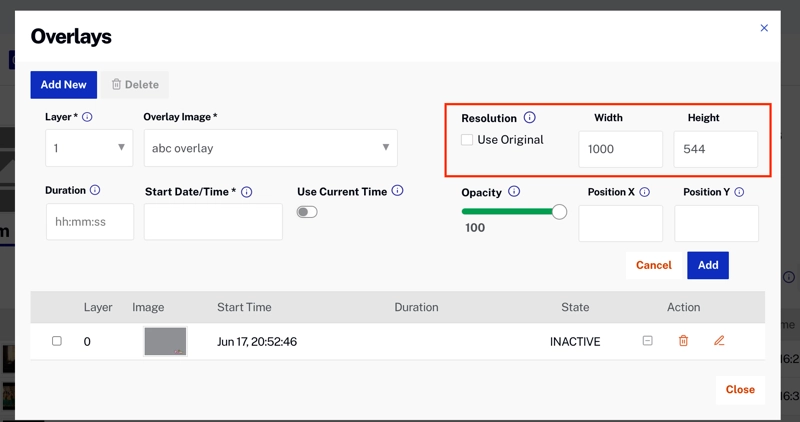Open the Layer dropdown

pyautogui.click(x=89, y=148)
